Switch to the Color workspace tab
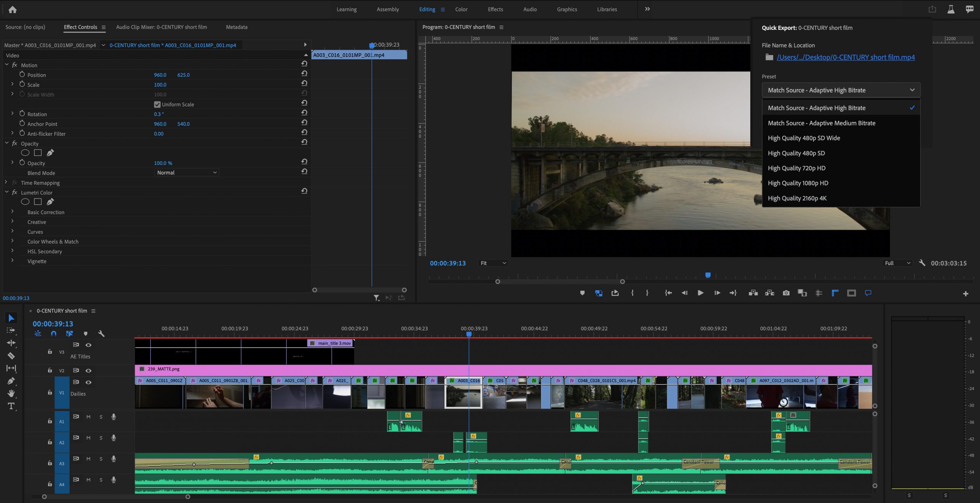Viewport: 980px width, 503px height. 461,9
